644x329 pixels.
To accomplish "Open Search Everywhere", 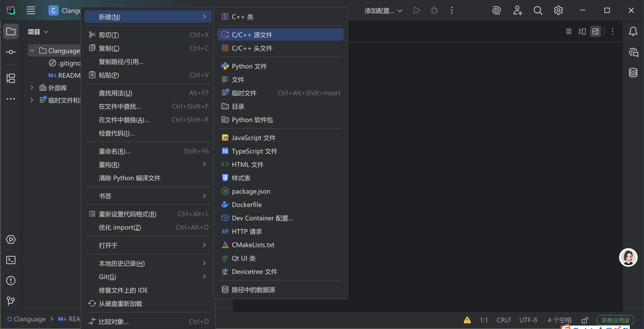I will 538,10.
